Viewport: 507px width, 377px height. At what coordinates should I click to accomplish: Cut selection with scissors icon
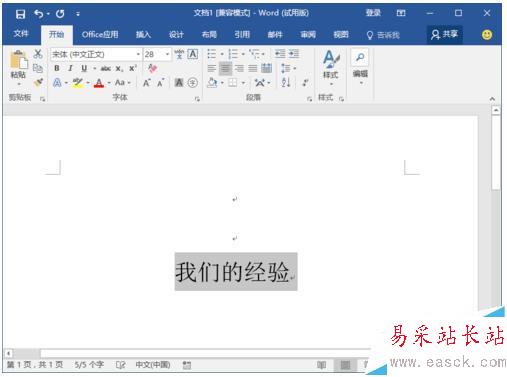click(x=38, y=53)
